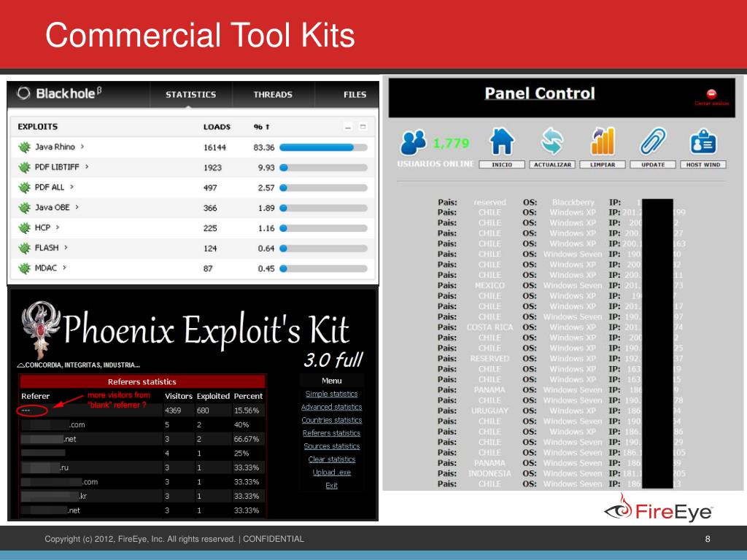Expand the PDF ALL row arrow
Image resolution: width=747 pixels, height=560 pixels.
(x=72, y=187)
